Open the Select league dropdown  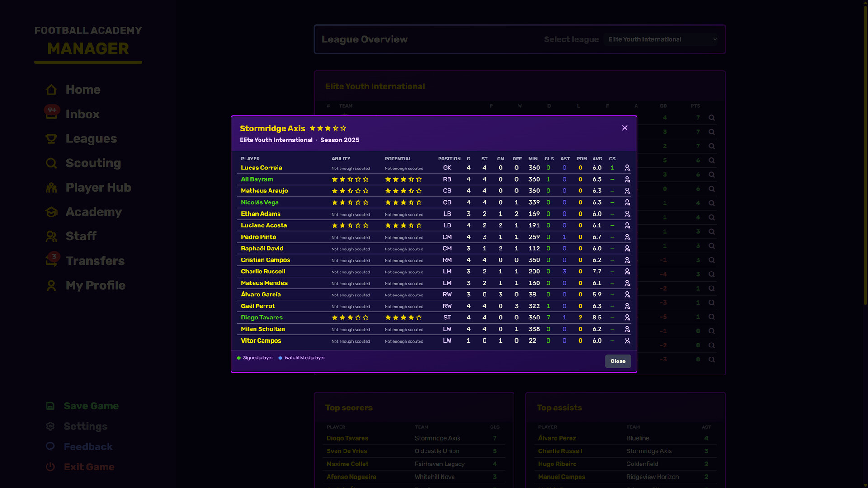coord(661,39)
